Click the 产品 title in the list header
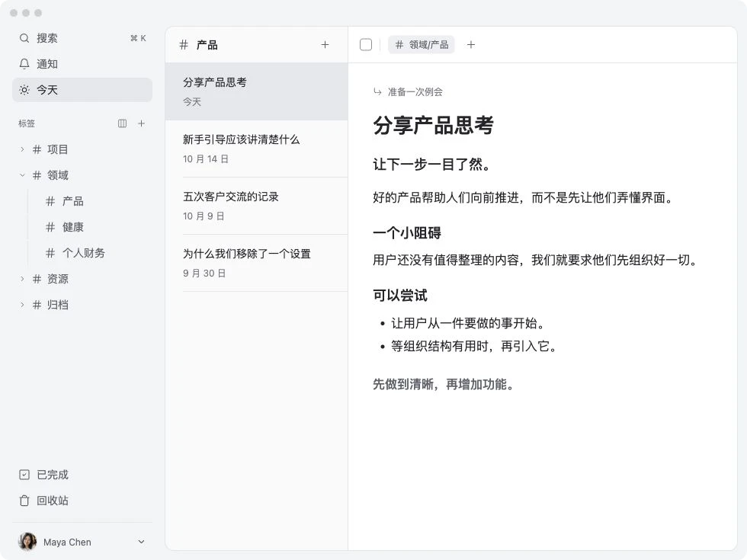 (207, 45)
